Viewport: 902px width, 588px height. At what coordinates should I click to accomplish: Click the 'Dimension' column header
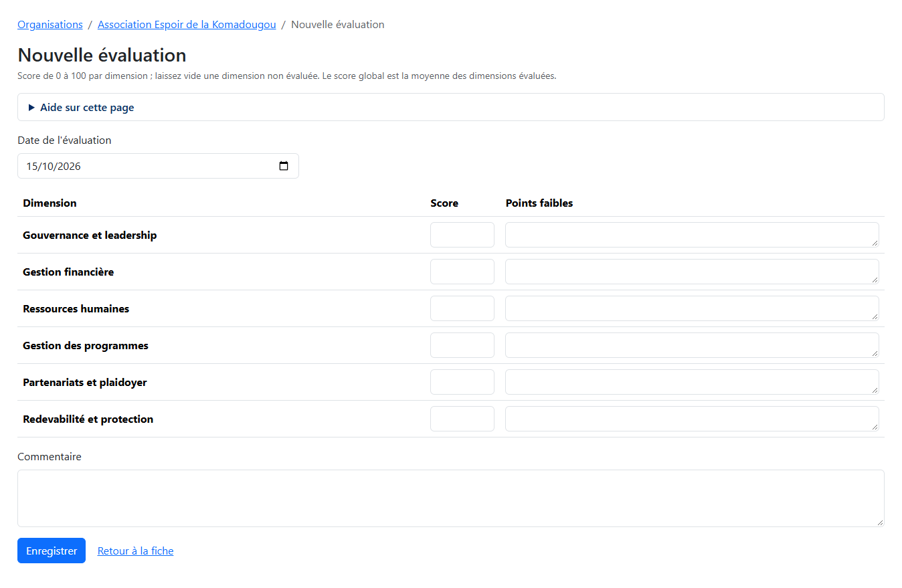coord(50,203)
